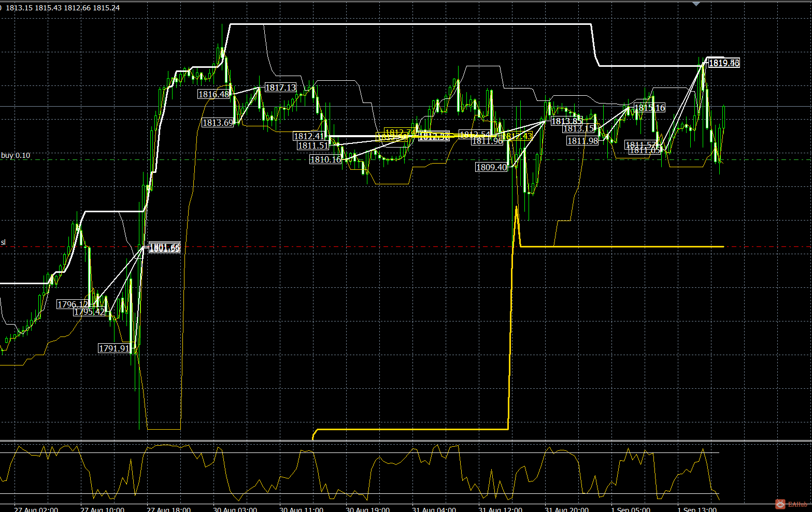The image size is (812, 512).
Task: Click the 1811.98 price label
Action: (583, 141)
